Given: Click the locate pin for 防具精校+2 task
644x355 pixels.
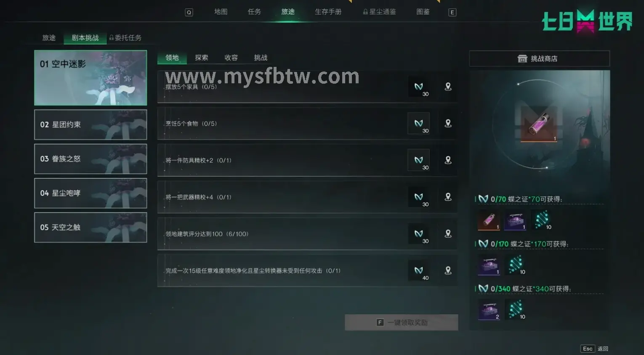Looking at the screenshot, I should [x=448, y=160].
